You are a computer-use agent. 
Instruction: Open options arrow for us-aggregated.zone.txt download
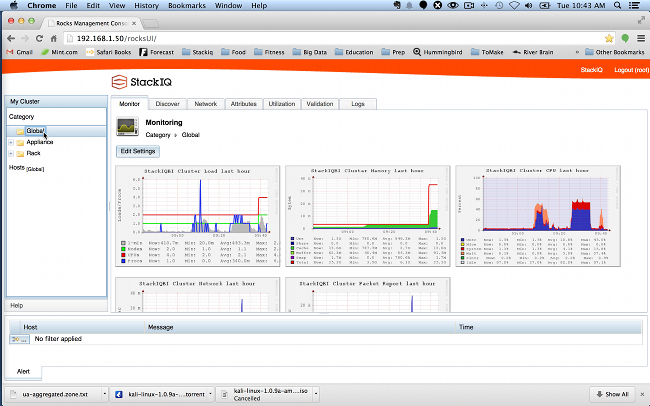coord(104,394)
